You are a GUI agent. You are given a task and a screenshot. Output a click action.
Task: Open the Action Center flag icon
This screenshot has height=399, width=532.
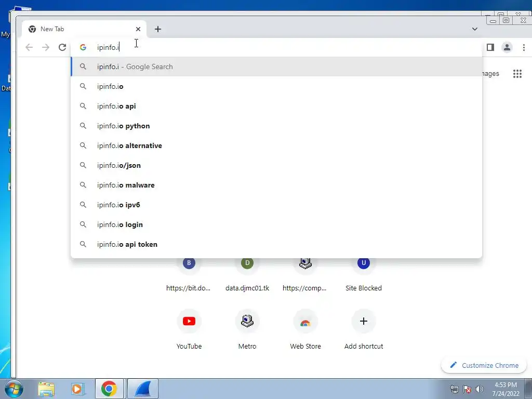coord(467,389)
